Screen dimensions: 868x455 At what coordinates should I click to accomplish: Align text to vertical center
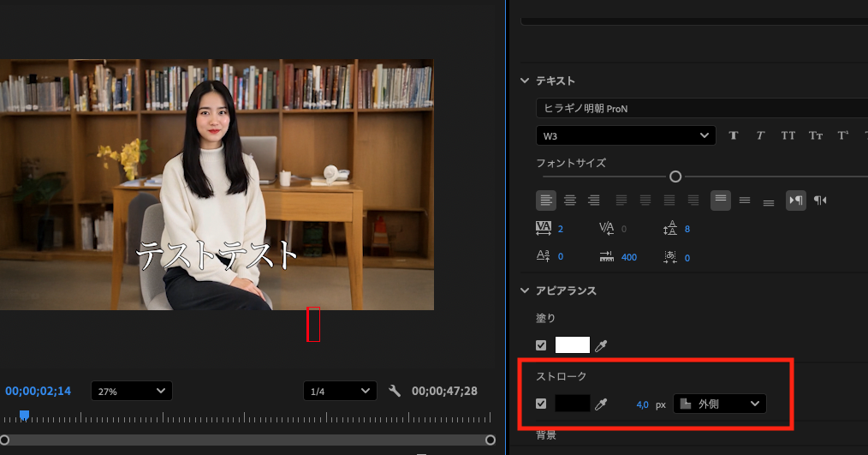[x=745, y=200]
